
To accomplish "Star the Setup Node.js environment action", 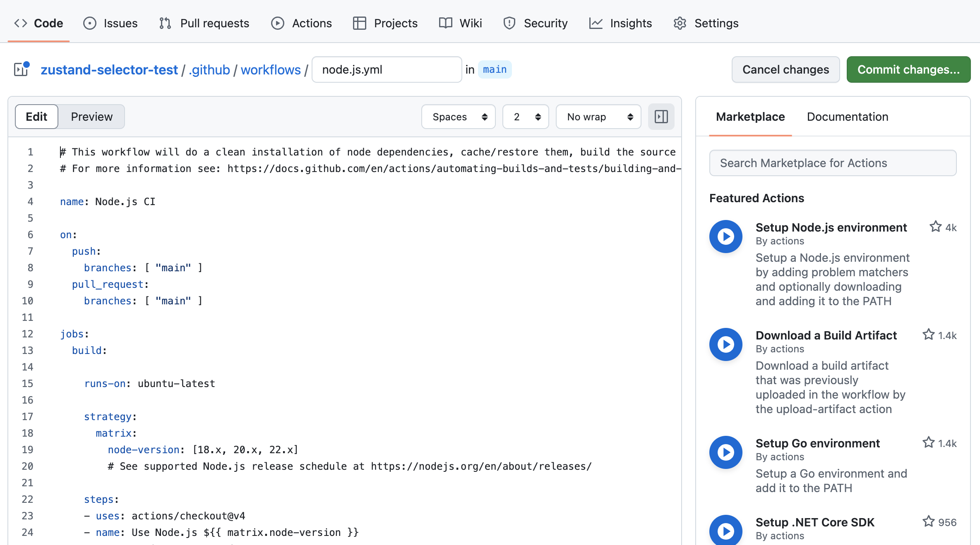I will (x=935, y=227).
